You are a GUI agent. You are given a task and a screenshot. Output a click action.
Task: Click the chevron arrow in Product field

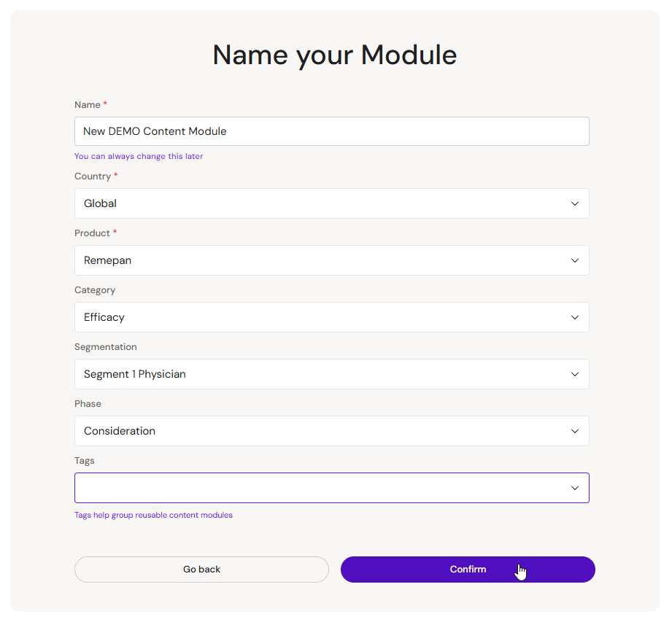(x=575, y=260)
